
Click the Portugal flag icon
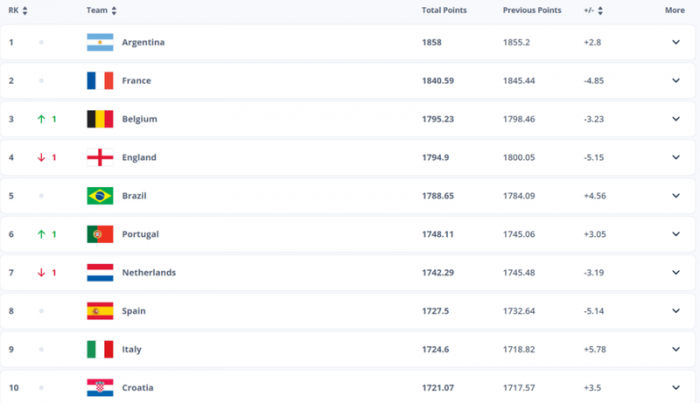pyautogui.click(x=99, y=234)
